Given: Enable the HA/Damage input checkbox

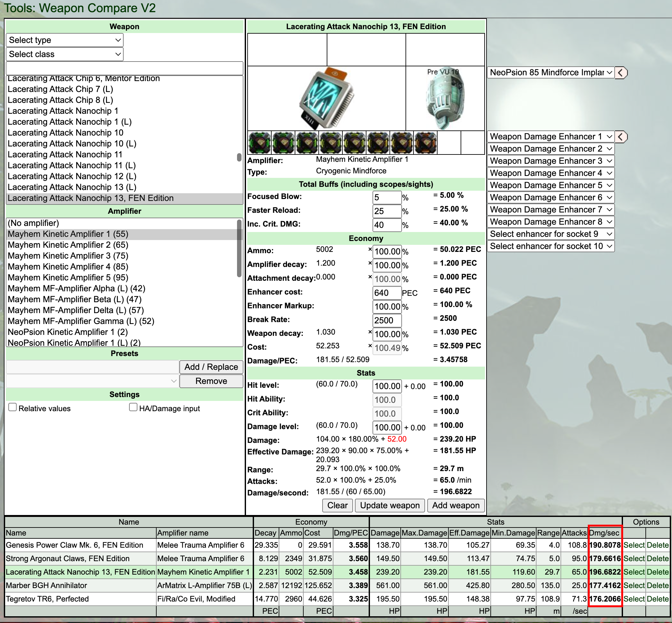Looking at the screenshot, I should click(133, 407).
